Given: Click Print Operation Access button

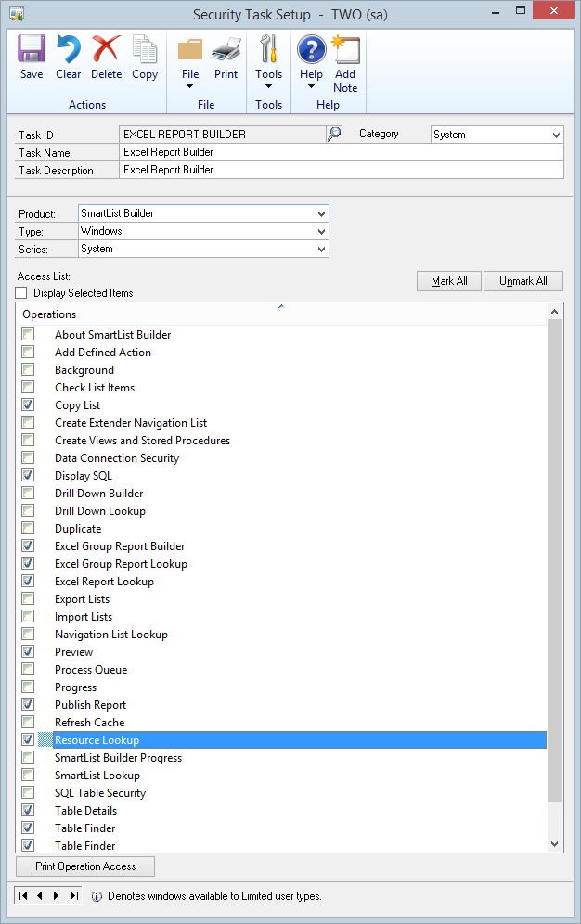Looking at the screenshot, I should point(85,866).
